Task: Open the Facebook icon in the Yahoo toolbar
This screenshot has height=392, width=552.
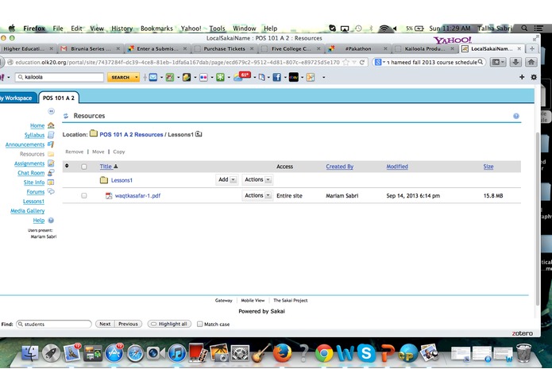Action: (x=276, y=77)
